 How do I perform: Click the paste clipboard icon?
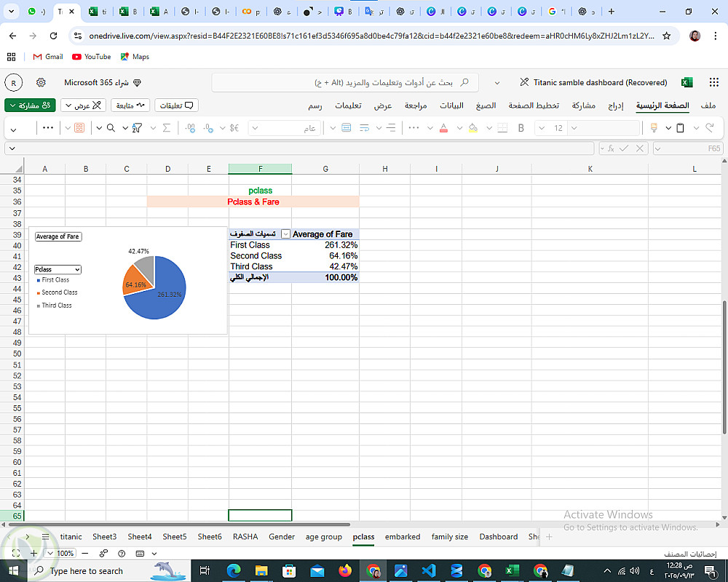680,128
